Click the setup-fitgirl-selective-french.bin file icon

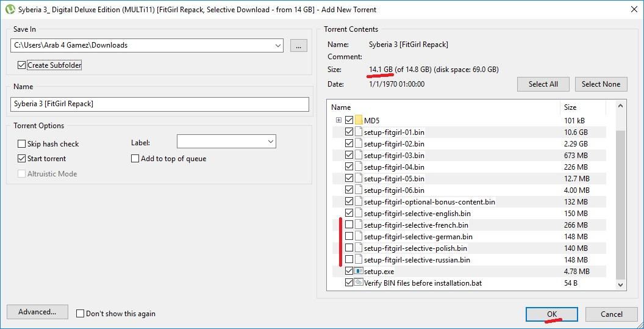point(359,225)
